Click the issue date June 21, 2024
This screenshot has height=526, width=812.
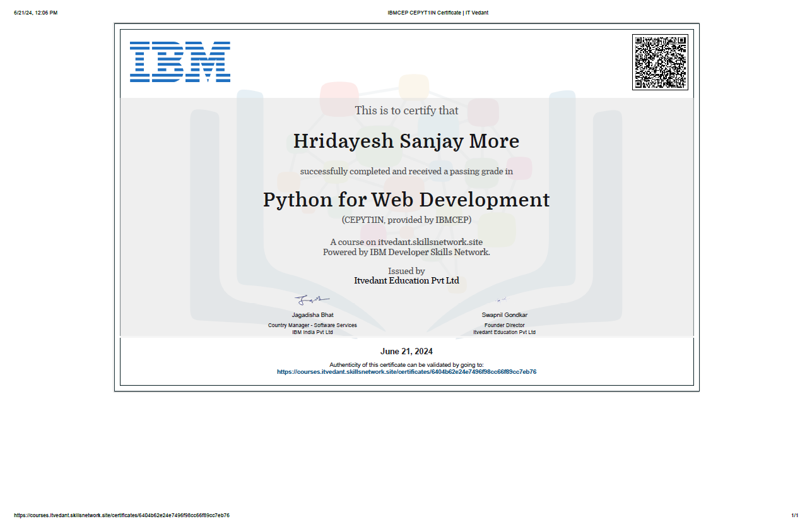click(x=406, y=351)
